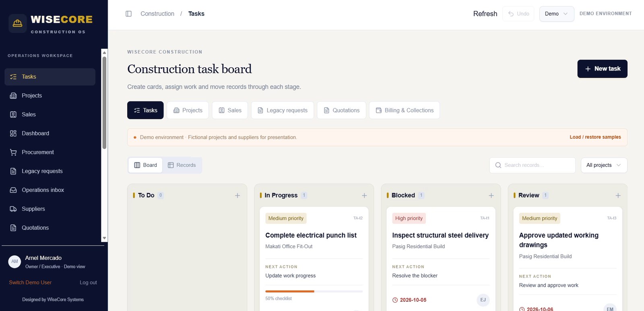Open Projects in the sidebar
This screenshot has width=644, height=311.
[x=50, y=95]
